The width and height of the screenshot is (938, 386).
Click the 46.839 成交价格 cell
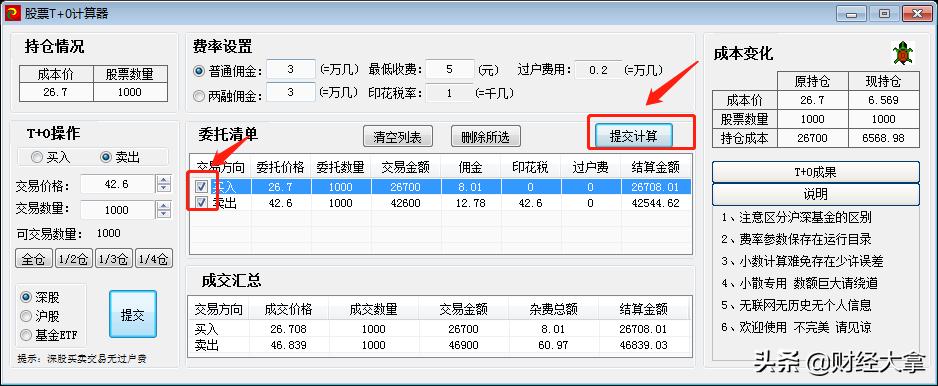288,345
